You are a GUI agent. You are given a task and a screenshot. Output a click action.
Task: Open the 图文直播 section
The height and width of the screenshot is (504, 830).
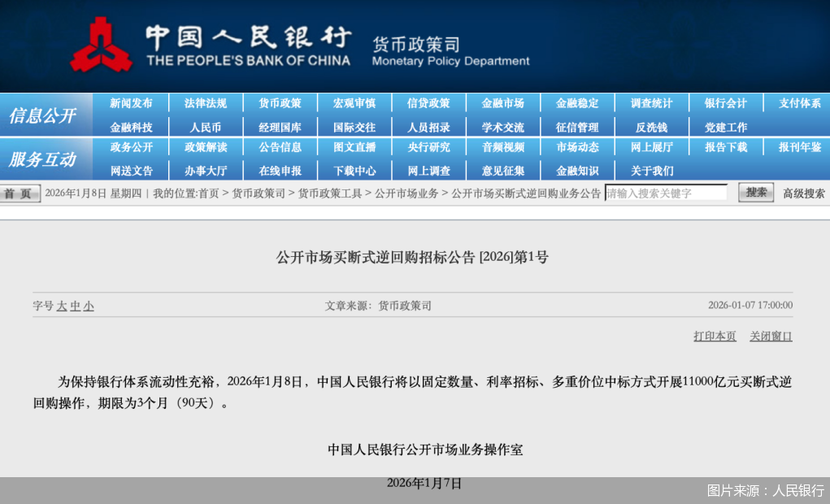(x=354, y=147)
